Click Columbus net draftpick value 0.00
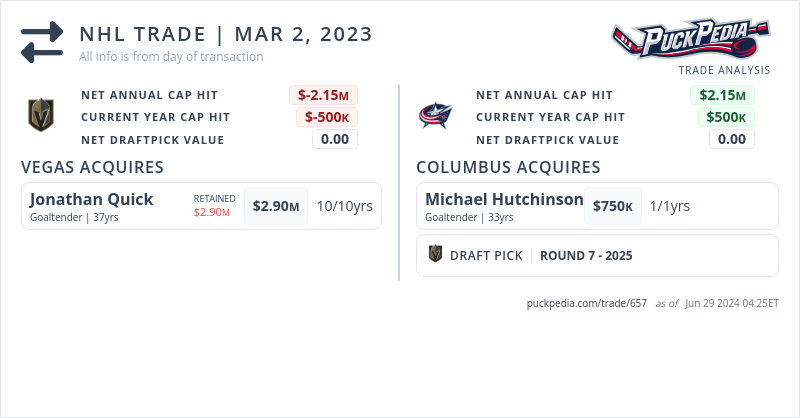 732,139
